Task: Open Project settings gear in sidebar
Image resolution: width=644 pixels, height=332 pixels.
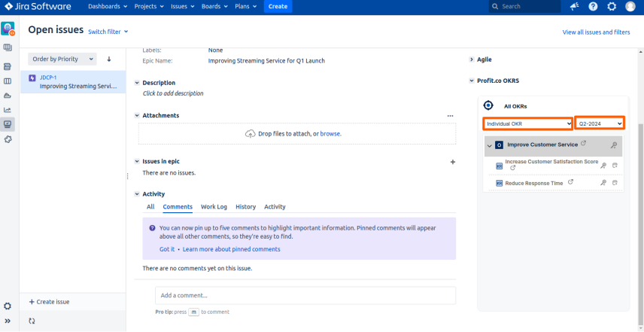Action: 8,306
